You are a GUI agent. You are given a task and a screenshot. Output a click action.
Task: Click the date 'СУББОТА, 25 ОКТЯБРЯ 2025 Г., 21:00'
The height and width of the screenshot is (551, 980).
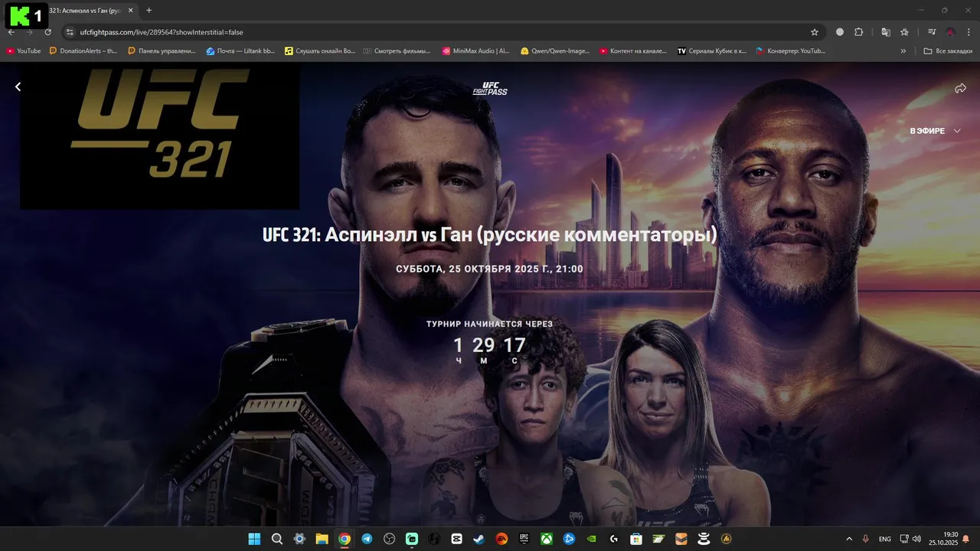490,269
